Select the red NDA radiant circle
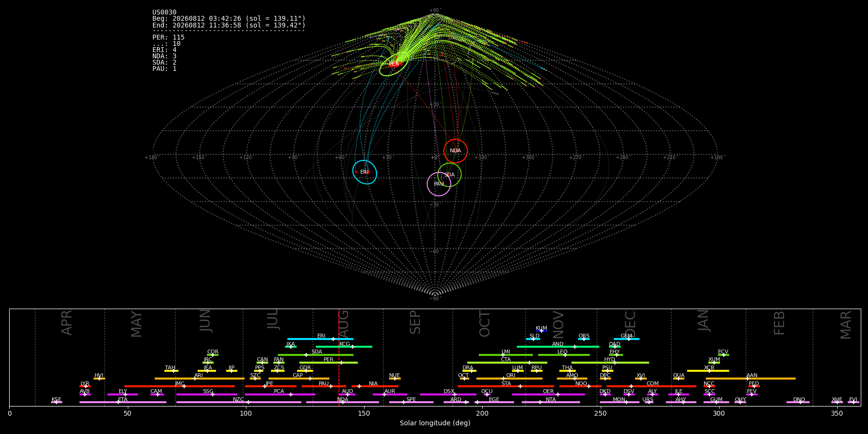 click(x=456, y=151)
